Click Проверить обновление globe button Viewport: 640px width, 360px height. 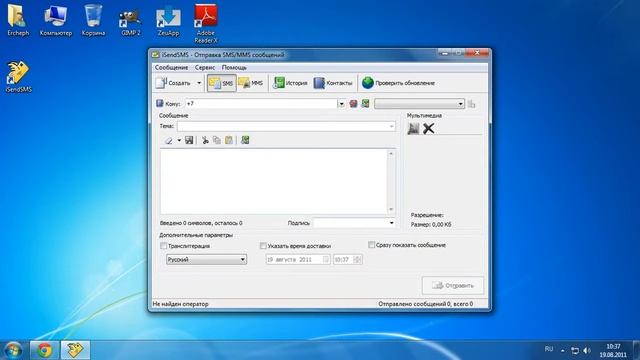398,83
